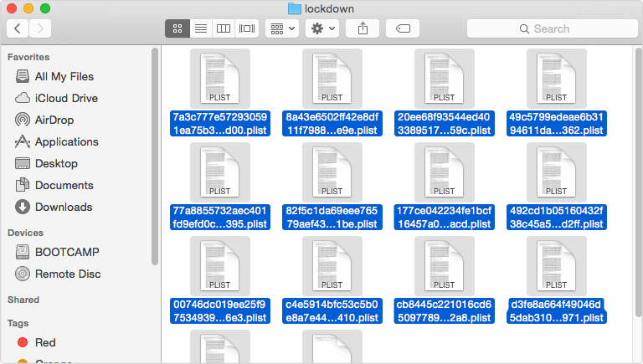Go forward with the right chevron button
This screenshot has width=643, height=364.
40,28
